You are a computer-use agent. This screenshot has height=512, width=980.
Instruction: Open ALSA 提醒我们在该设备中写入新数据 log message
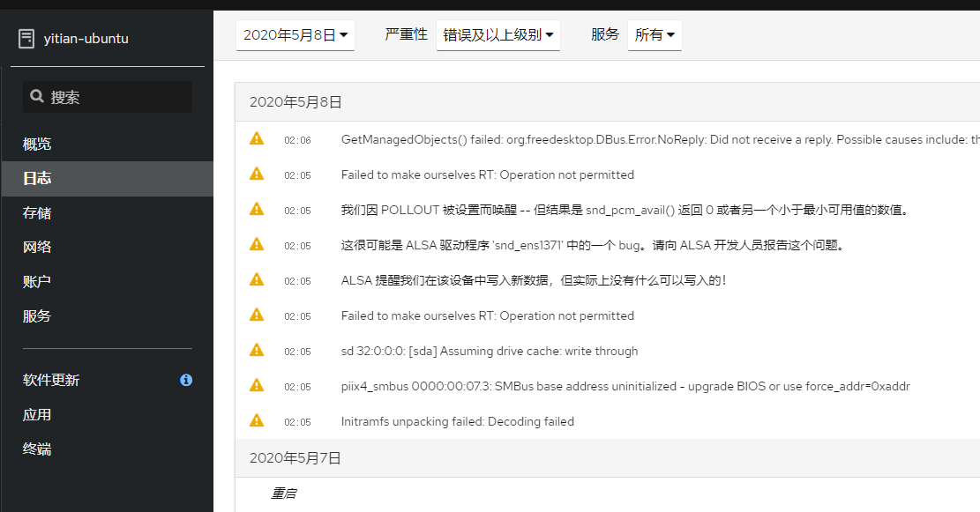pyautogui.click(x=534, y=280)
